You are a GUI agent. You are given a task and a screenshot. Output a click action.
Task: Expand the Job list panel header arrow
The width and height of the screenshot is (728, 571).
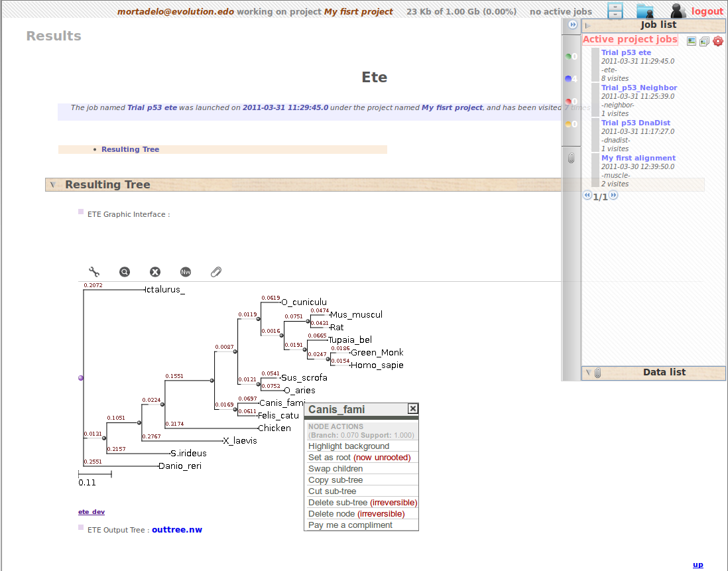point(587,25)
